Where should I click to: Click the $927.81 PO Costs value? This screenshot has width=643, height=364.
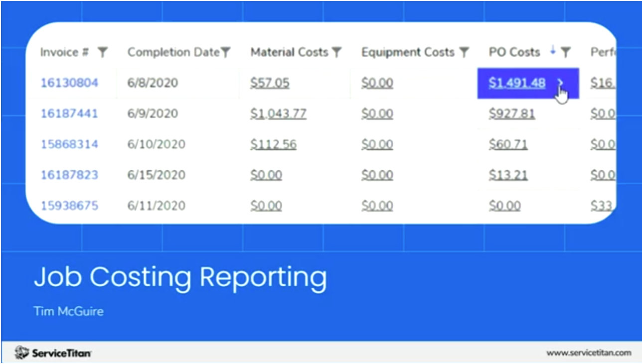coord(512,114)
